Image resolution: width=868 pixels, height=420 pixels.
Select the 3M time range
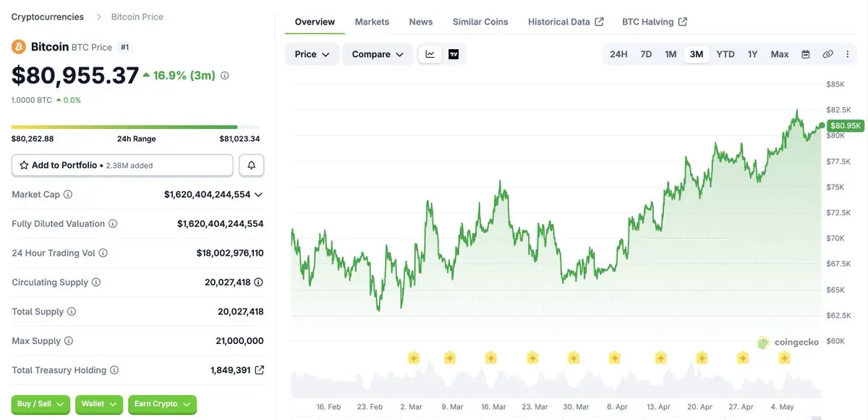(697, 54)
